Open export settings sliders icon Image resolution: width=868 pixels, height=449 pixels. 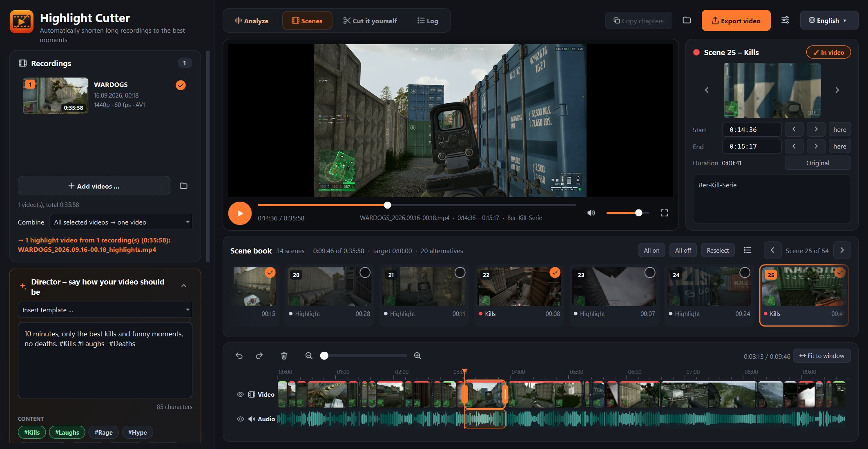pos(785,20)
